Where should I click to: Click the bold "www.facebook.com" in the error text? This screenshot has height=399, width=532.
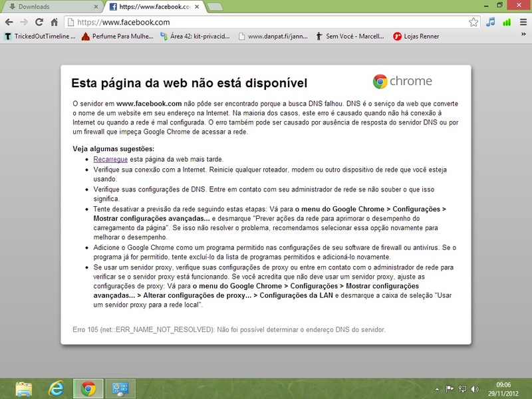[149, 104]
